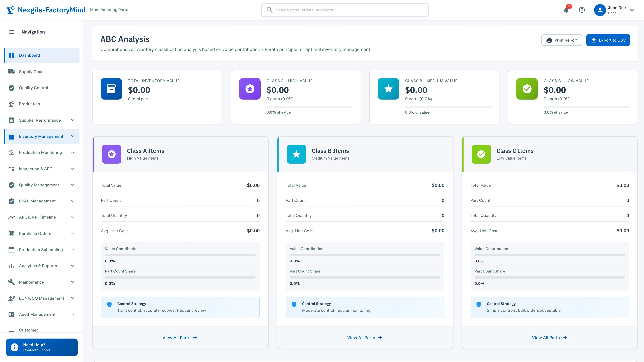The height and width of the screenshot is (362, 644).
Task: Click the help question mark icon
Action: point(582,10)
